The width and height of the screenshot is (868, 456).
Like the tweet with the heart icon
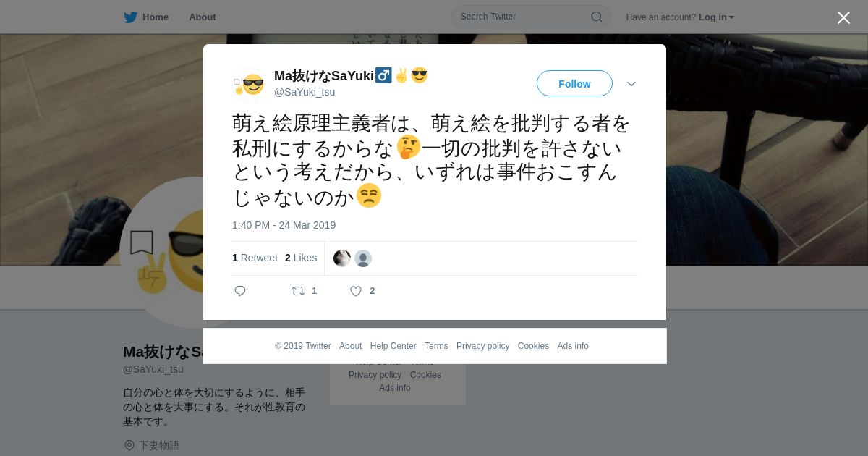356,291
